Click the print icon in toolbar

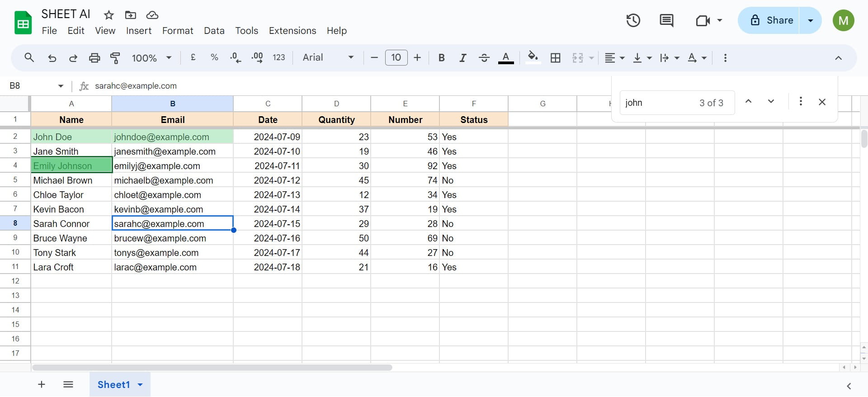(94, 58)
